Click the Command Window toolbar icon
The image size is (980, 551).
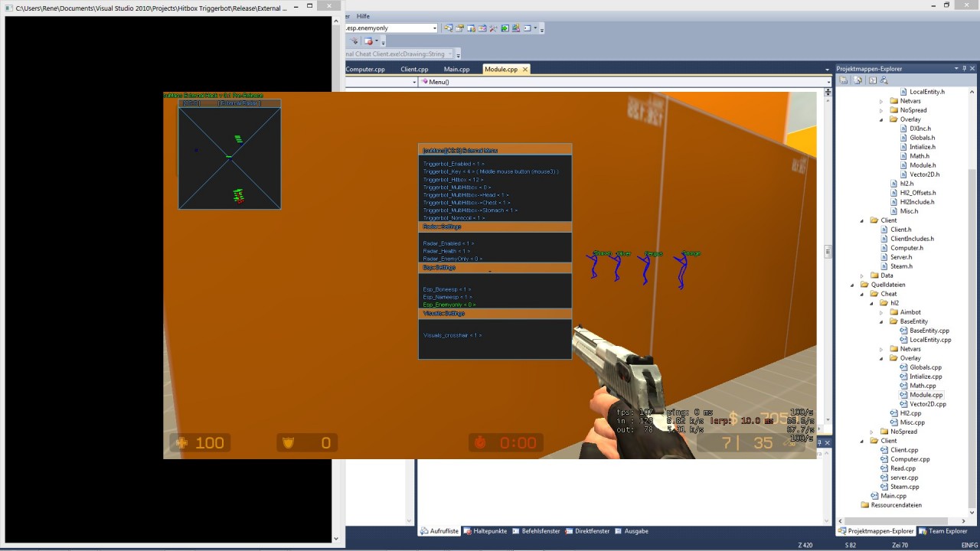click(x=528, y=28)
